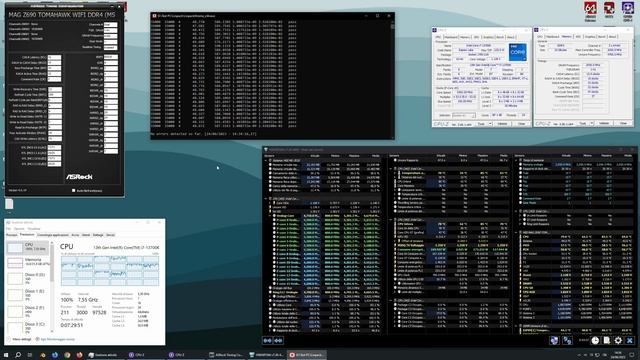Select Disco 2 (F:) in Task Manager sidebar
The height and width of the screenshot is (360, 640).
(x=28, y=311)
